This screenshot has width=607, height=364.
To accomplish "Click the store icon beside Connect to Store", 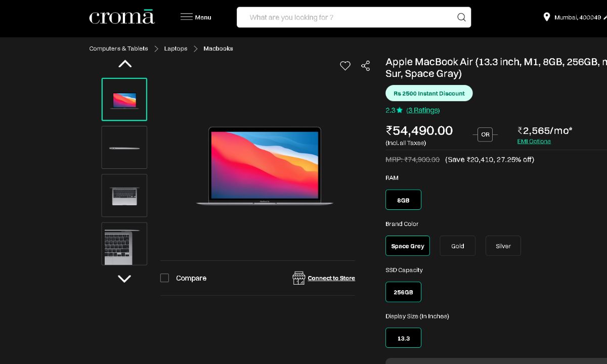I will [x=299, y=278].
